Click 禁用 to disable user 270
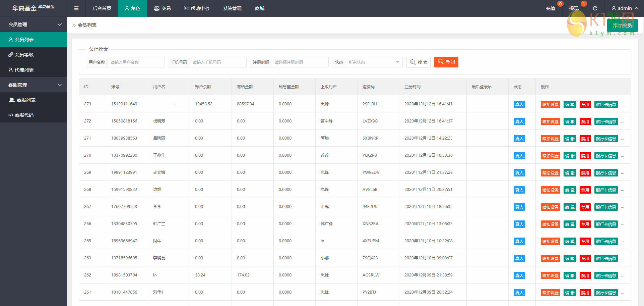 (585, 156)
